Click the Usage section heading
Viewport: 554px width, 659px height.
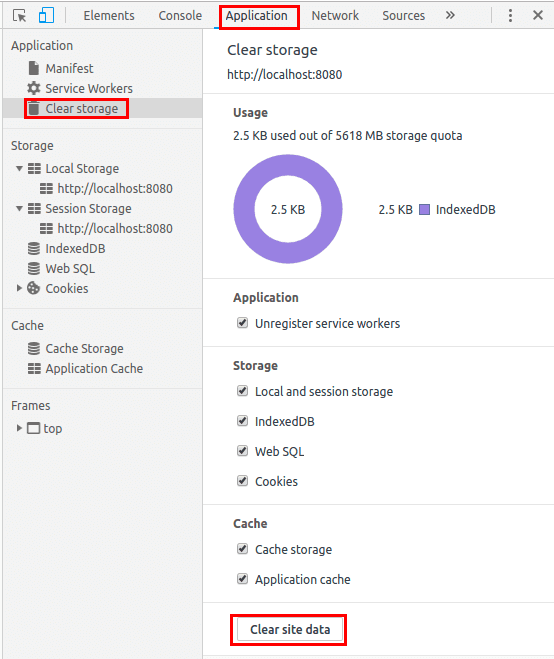(251, 113)
